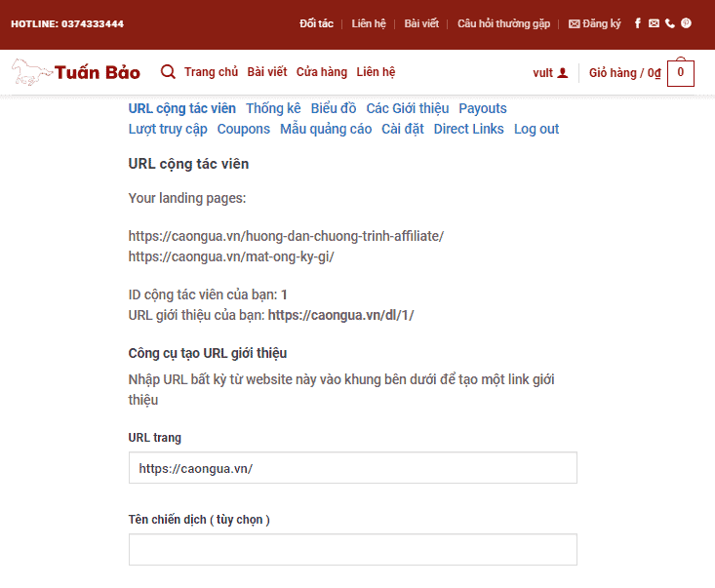The height and width of the screenshot is (588, 715).
Task: Click the shopping cart bag icon
Action: point(680,73)
